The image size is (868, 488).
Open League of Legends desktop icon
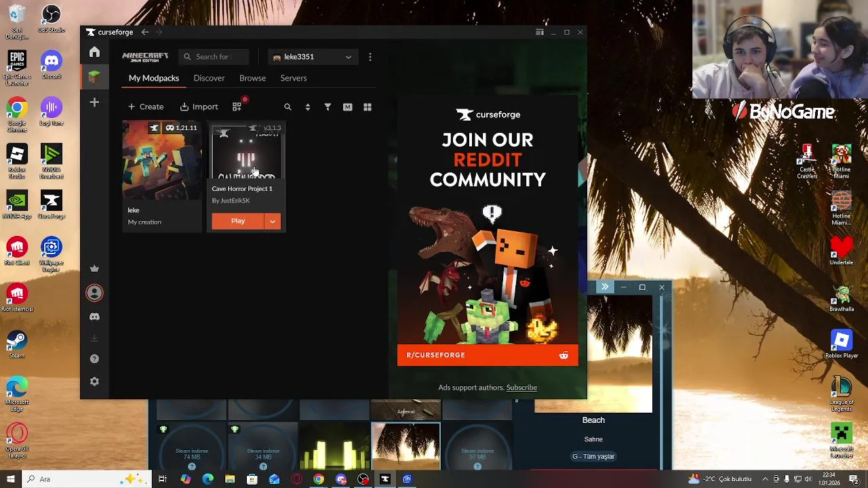click(x=842, y=393)
